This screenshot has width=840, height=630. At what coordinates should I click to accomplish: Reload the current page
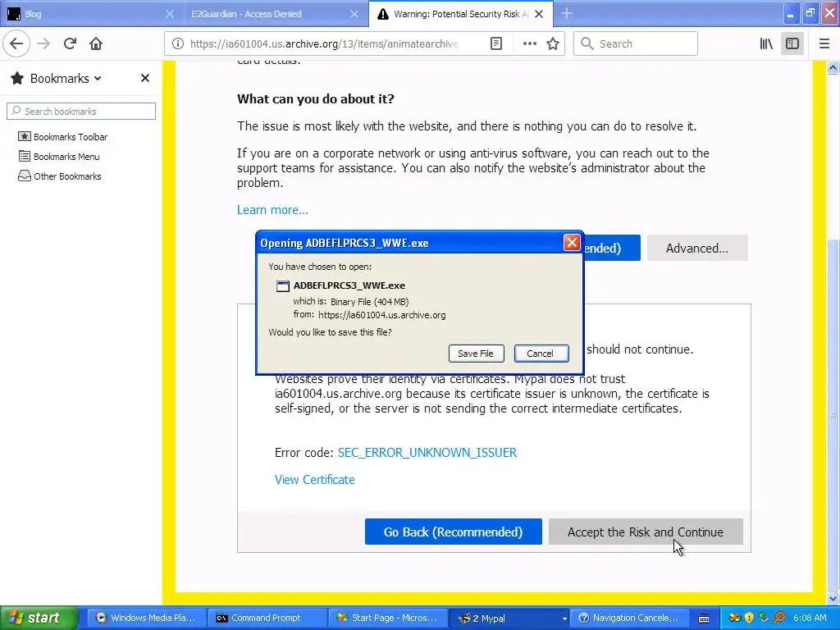tap(70, 43)
